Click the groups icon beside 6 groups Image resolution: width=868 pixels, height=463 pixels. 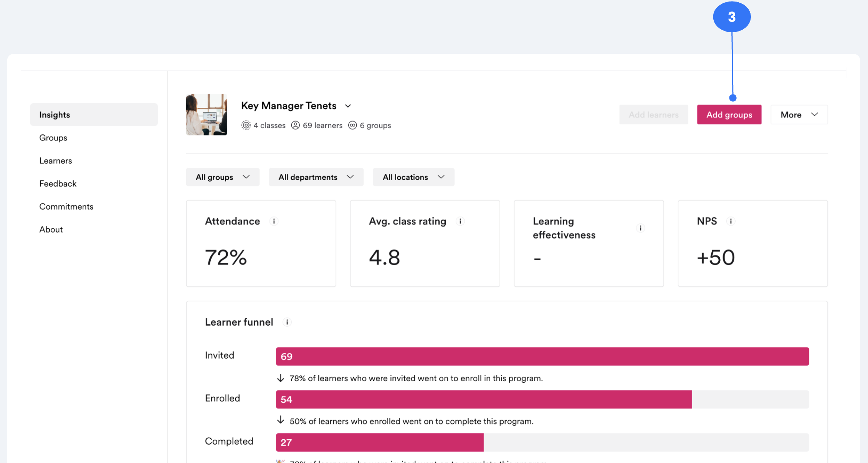pyautogui.click(x=352, y=125)
